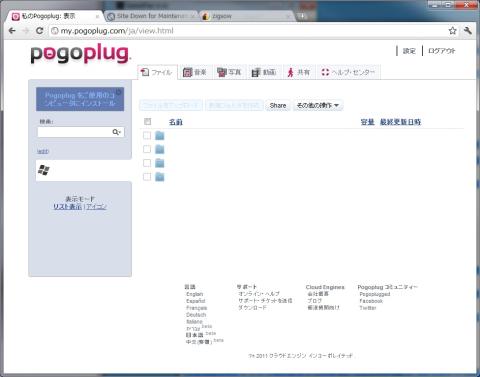Sort by the 最終更新日時 column header
This screenshot has height=377, width=480.
pyautogui.click(x=400, y=122)
